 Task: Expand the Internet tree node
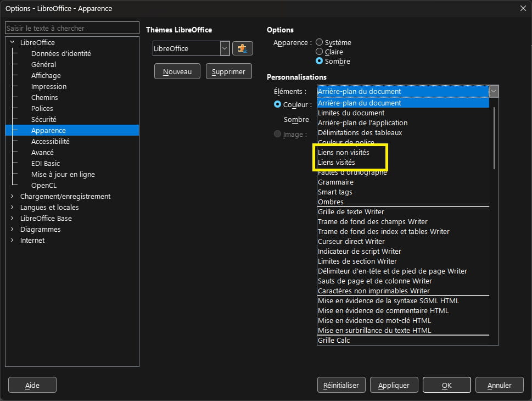coord(12,240)
